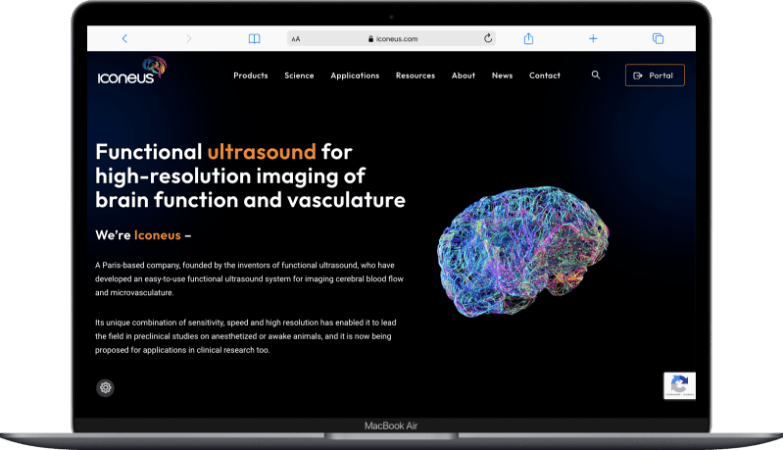Click the Iconeus logo in header
Viewport: 783px width, 450px height.
[x=132, y=70]
